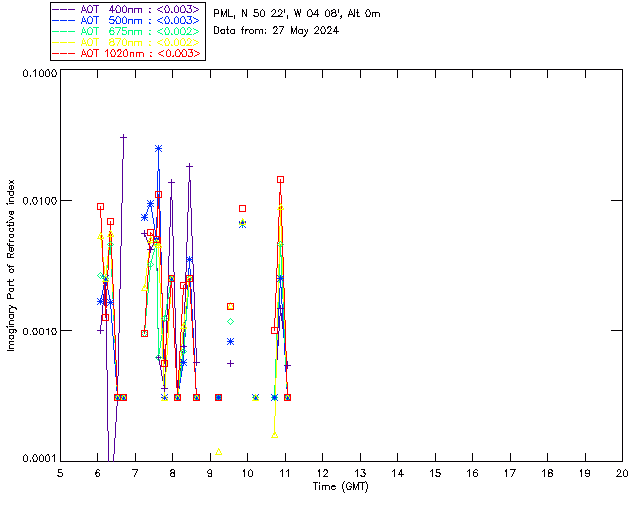
Task: Click the 12 tick on the time axis
Action: 322,472
